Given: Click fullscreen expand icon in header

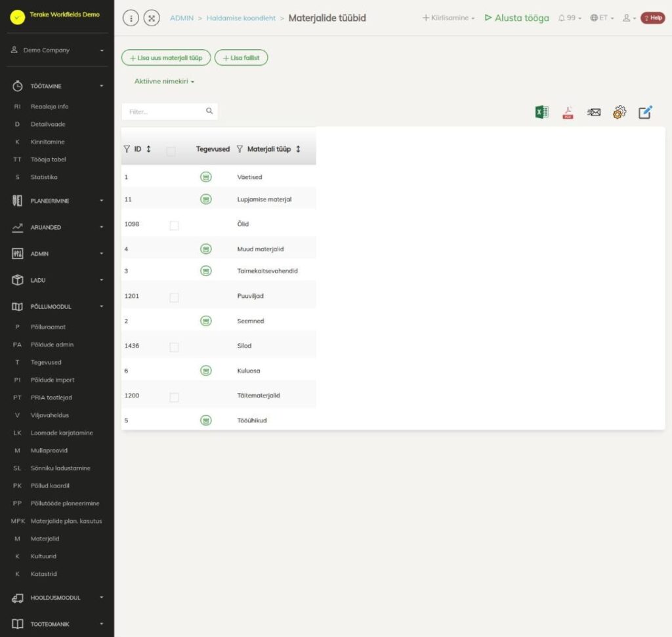Looking at the screenshot, I should [152, 18].
